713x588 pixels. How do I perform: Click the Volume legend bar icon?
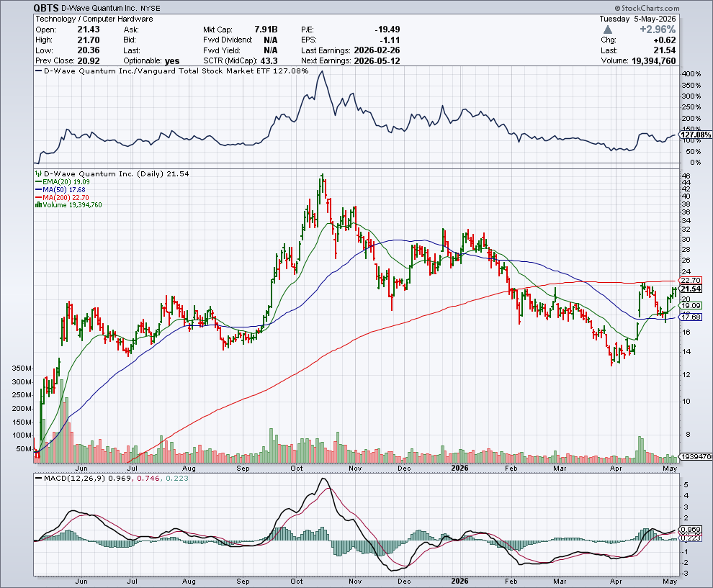39,205
